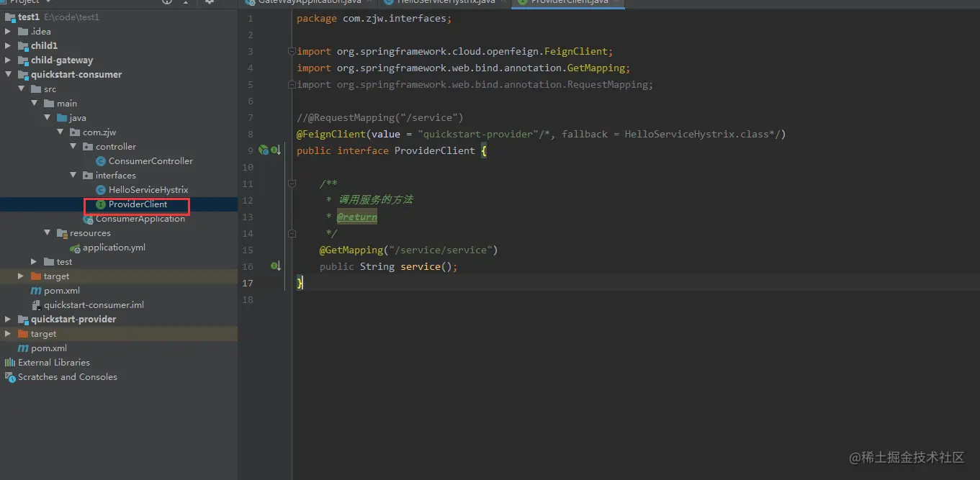
Task: Collapse the com.zjw package
Action: (x=60, y=132)
